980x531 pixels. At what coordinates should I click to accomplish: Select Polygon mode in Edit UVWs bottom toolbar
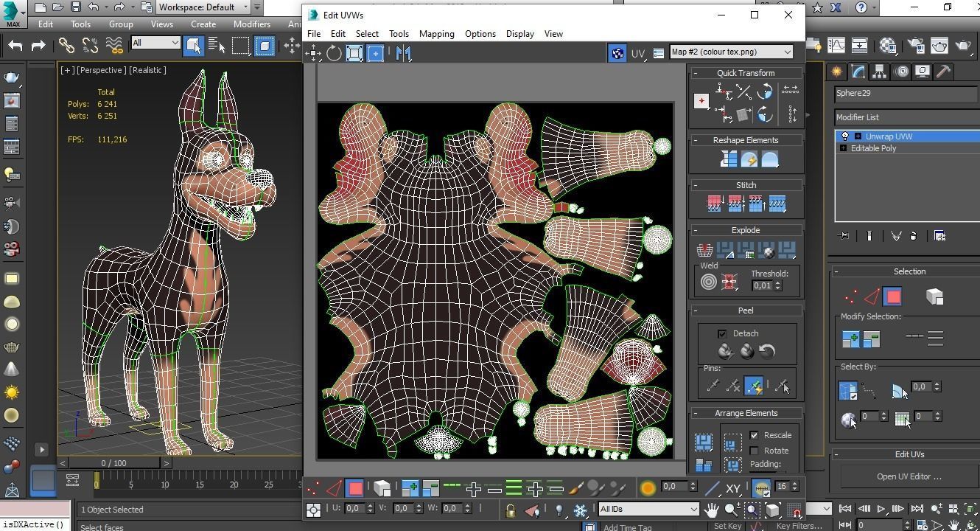(x=354, y=487)
